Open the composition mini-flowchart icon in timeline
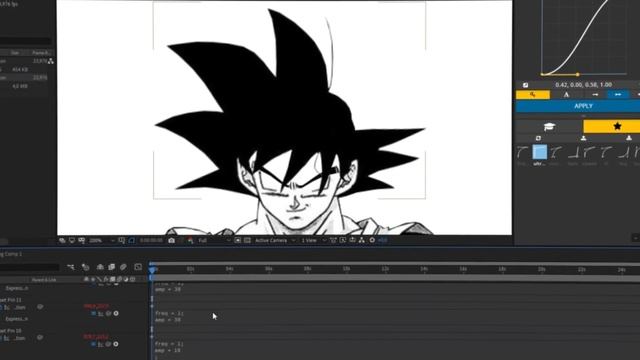Viewport: 640px width, 360px height. coord(71,267)
